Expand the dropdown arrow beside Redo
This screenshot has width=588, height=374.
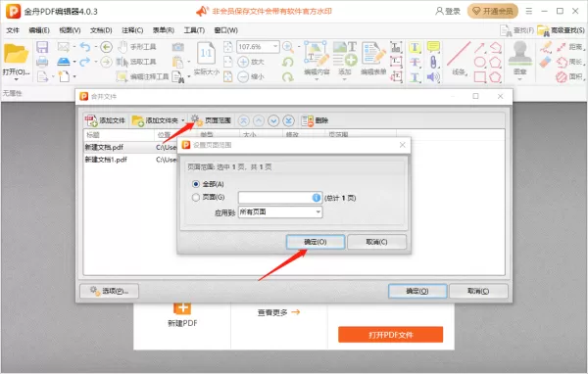click(x=96, y=62)
